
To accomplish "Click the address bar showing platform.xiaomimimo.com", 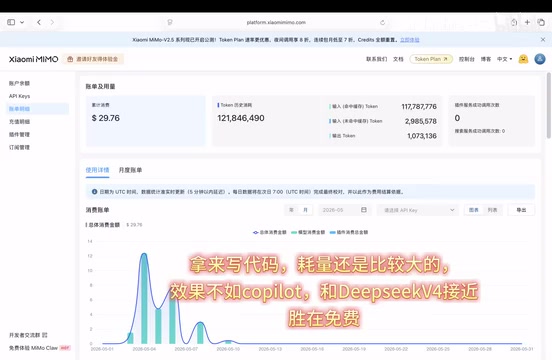I will pyautogui.click(x=276, y=22).
